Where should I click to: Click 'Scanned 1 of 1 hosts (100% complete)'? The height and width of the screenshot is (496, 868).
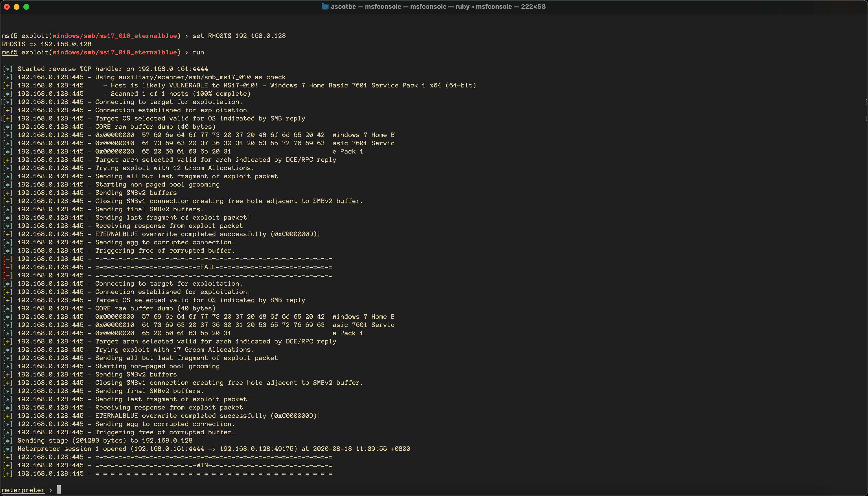pyautogui.click(x=181, y=94)
